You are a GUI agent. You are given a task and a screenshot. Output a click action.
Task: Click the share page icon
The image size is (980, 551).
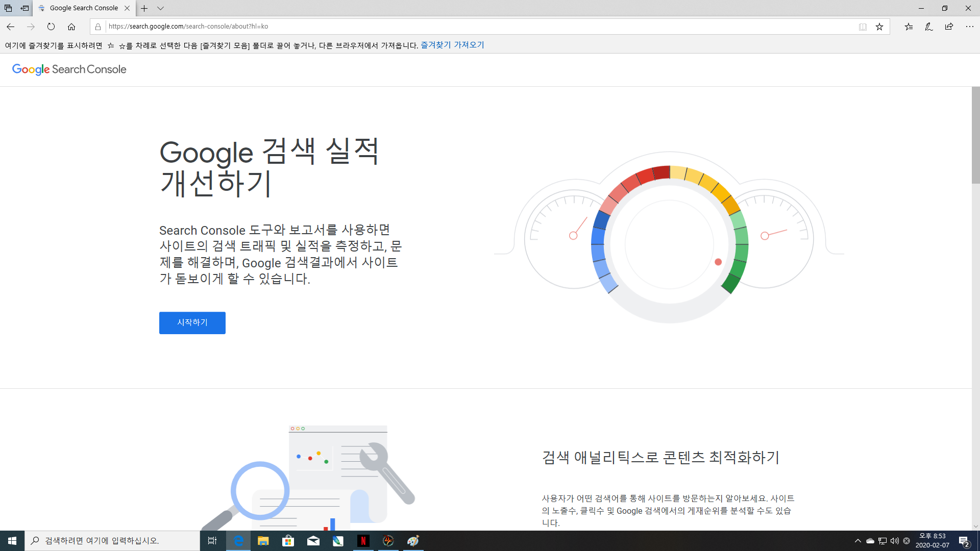(x=949, y=27)
